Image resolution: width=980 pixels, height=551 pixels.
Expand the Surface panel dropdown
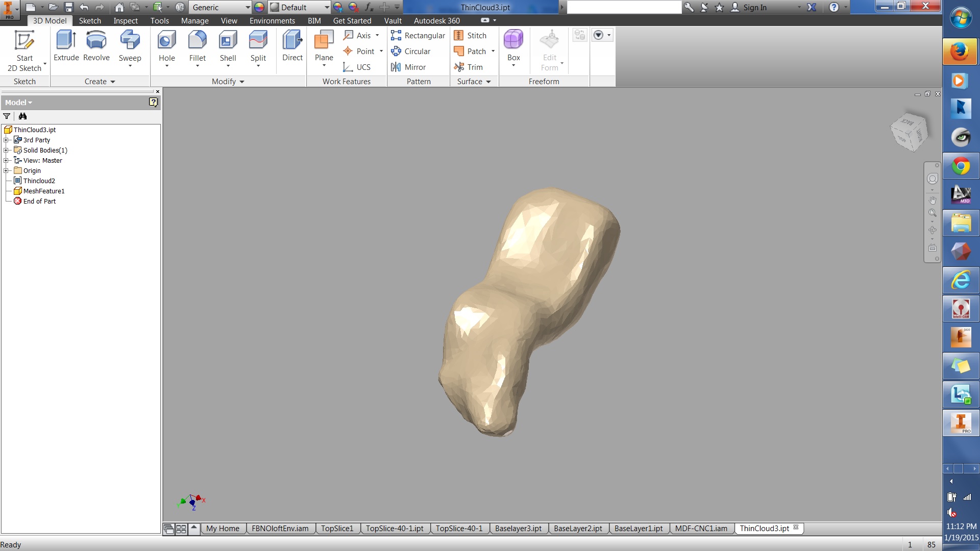(x=474, y=82)
